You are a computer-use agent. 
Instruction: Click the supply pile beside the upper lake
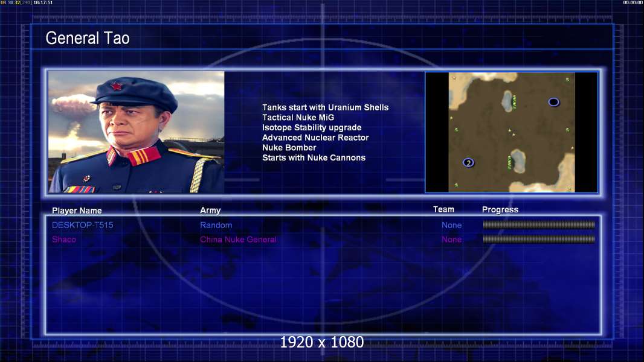(x=514, y=102)
